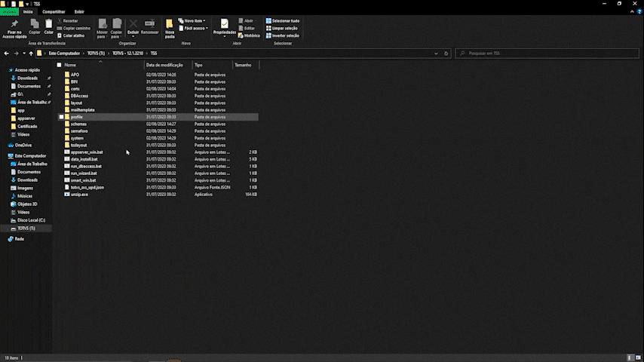Select the semaforo folder row
The image size is (644, 362).
(x=158, y=131)
